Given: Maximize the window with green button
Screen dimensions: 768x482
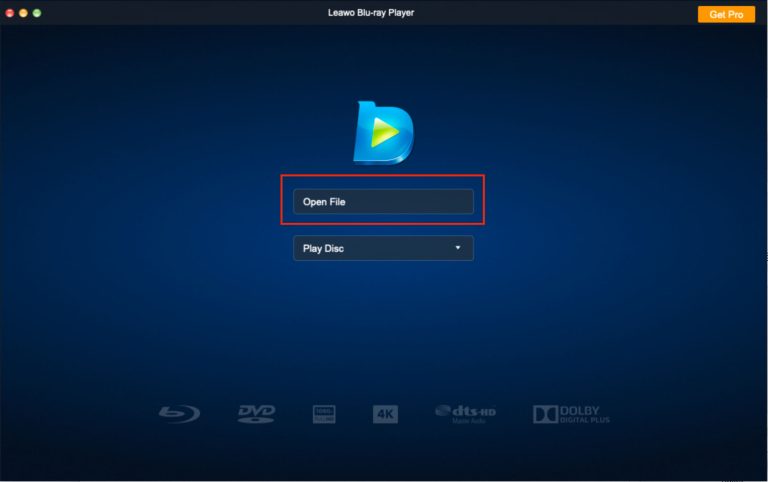Looking at the screenshot, I should point(37,13).
